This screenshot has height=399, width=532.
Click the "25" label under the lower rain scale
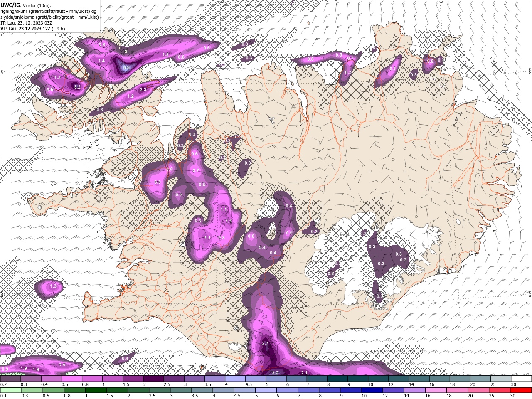492,396
